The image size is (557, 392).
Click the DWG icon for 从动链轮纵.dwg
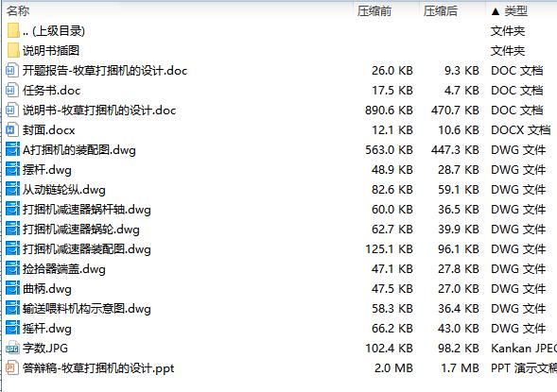[12, 190]
